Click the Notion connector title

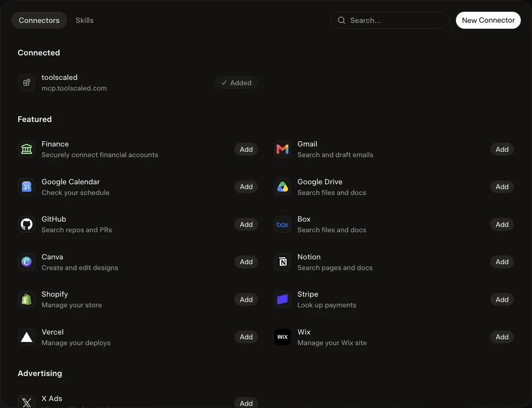coord(309,257)
